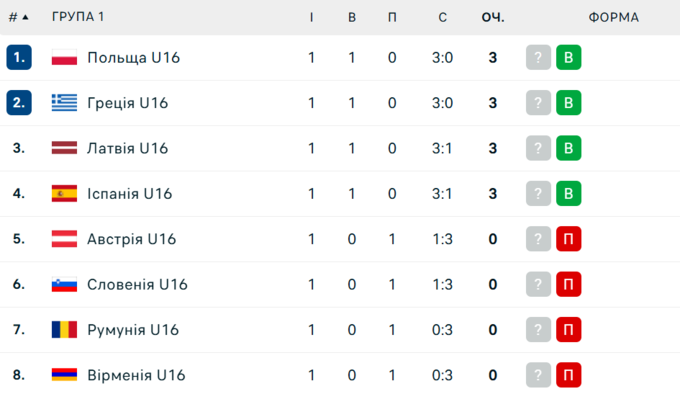Open the Польща U16 team link
The height and width of the screenshot is (394, 680).
[134, 58]
